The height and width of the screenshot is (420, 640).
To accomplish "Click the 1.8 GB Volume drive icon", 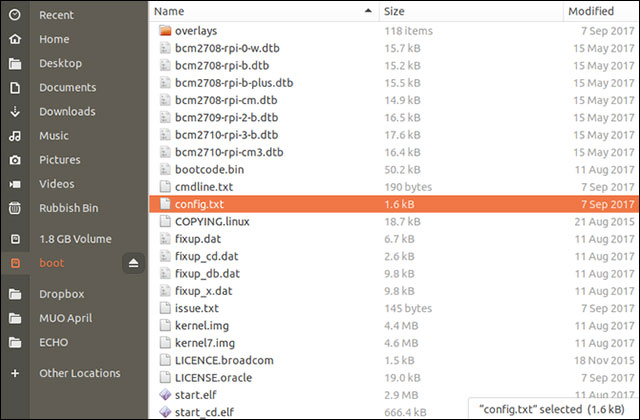I will (15, 239).
